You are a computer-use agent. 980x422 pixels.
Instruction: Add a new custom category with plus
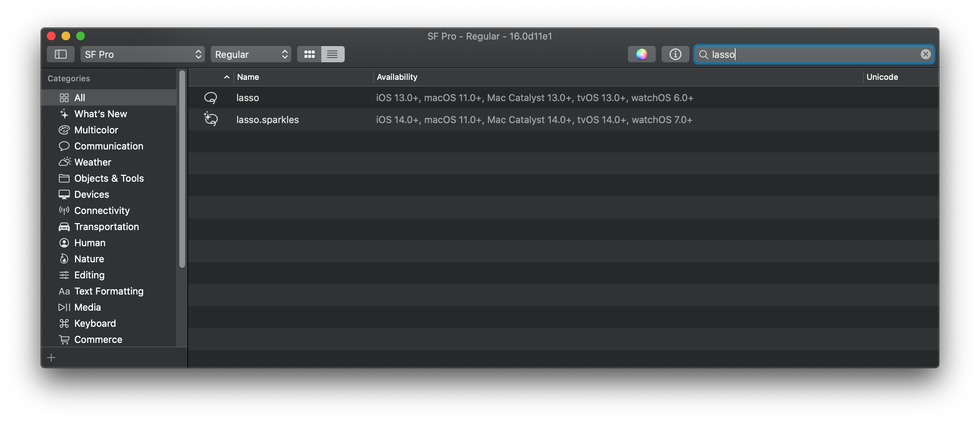[x=51, y=357]
